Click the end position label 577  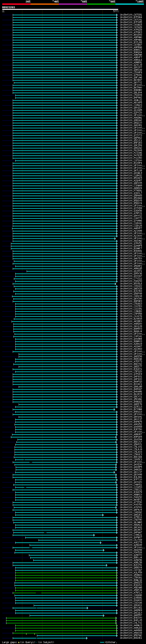point(115,11)
